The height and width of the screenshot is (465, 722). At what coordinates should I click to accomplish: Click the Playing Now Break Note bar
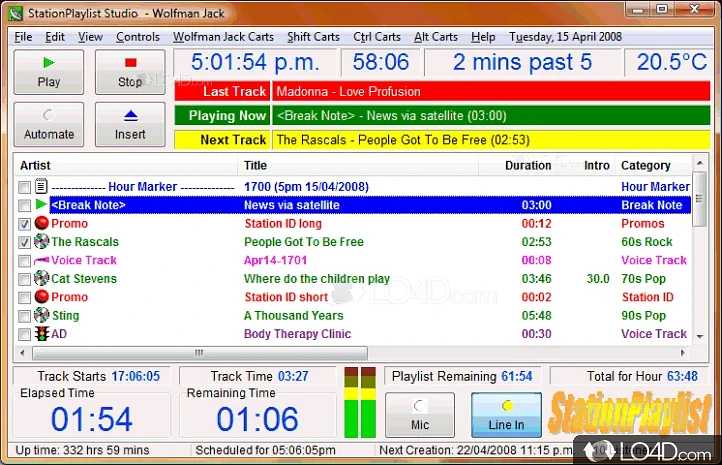[x=491, y=116]
